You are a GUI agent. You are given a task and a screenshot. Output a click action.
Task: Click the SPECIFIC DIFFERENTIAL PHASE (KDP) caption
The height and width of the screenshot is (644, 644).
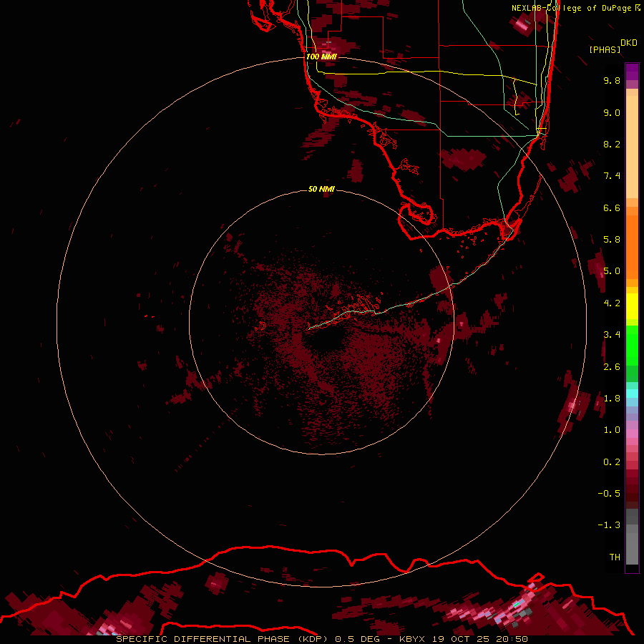pos(222,639)
